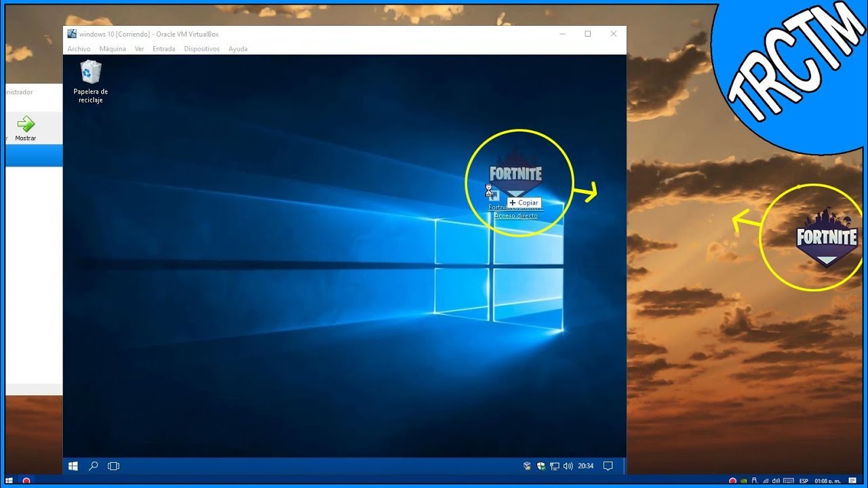
Task: Open the Dispositivos menu
Action: pyautogui.click(x=201, y=49)
